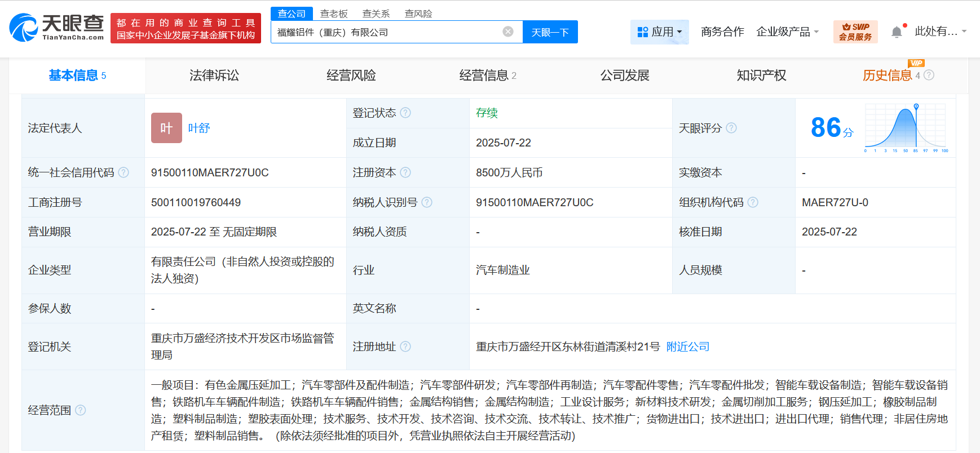Open the user account dropdown
This screenshot has width=980, height=453.
point(940,32)
